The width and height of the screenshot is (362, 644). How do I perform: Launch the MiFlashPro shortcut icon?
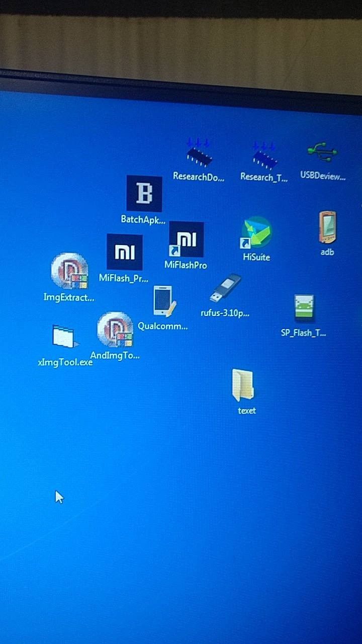pyautogui.click(x=186, y=239)
